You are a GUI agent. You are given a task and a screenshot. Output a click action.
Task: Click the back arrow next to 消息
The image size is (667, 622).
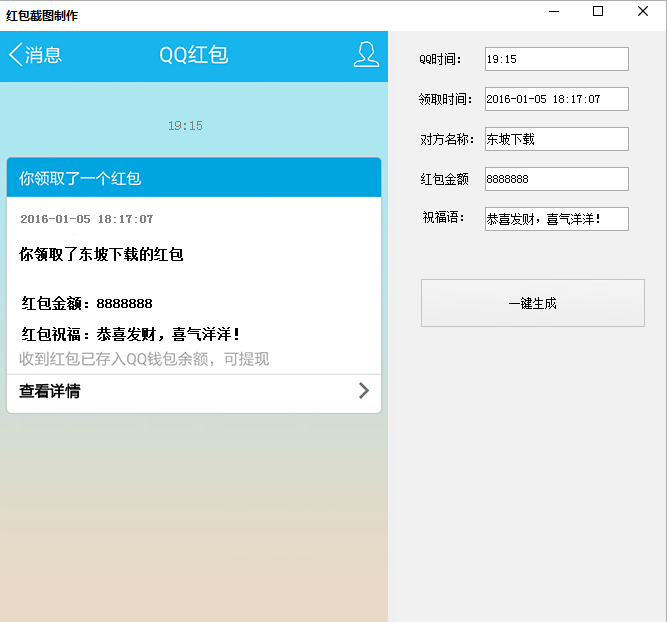[15, 55]
